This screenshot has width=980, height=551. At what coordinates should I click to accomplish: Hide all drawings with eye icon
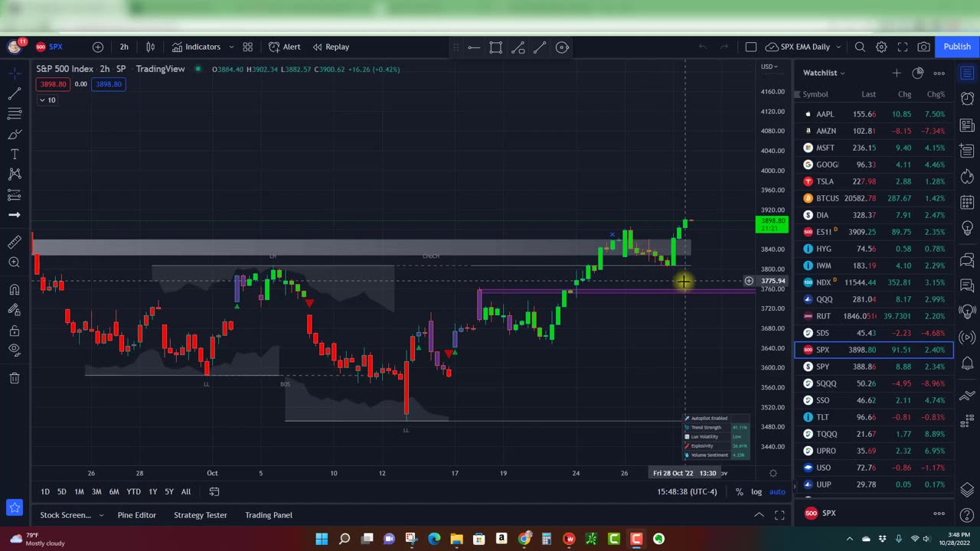click(x=14, y=350)
